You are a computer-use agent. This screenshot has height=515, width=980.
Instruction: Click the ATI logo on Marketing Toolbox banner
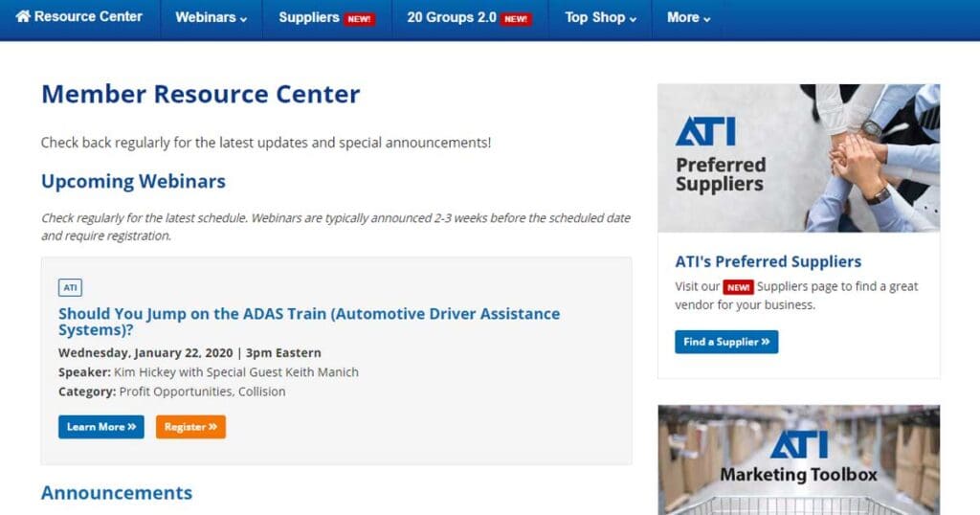point(798,445)
